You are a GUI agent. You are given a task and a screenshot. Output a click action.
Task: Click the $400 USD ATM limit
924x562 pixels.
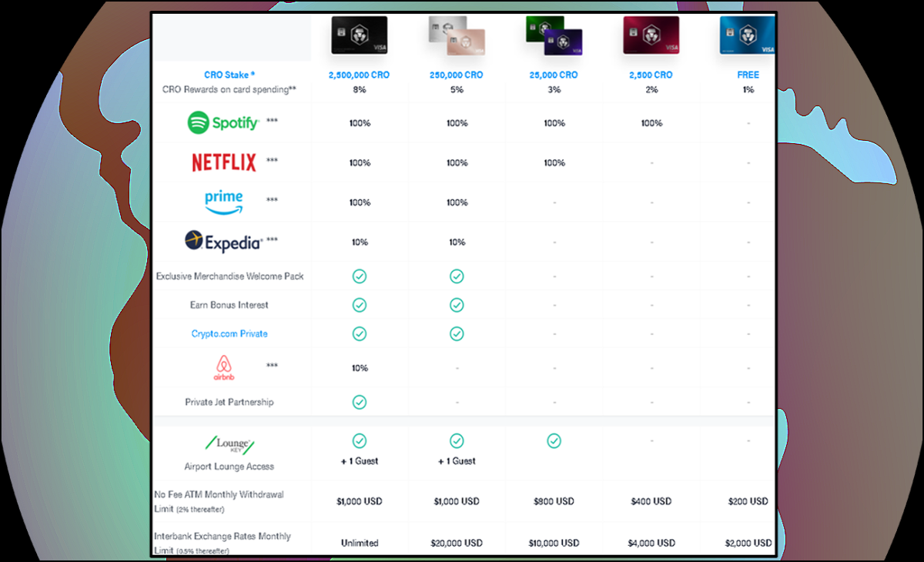click(651, 501)
